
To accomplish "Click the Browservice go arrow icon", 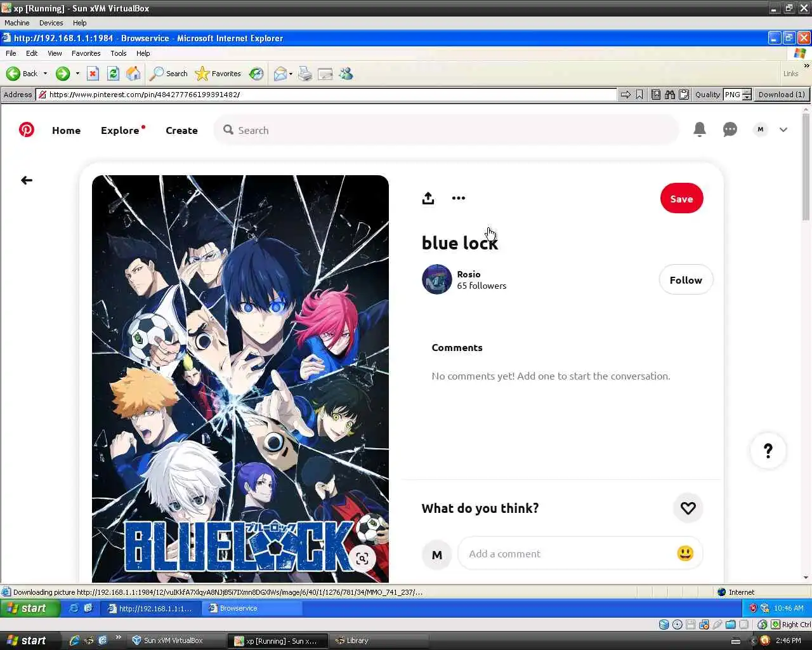I will pyautogui.click(x=625, y=95).
